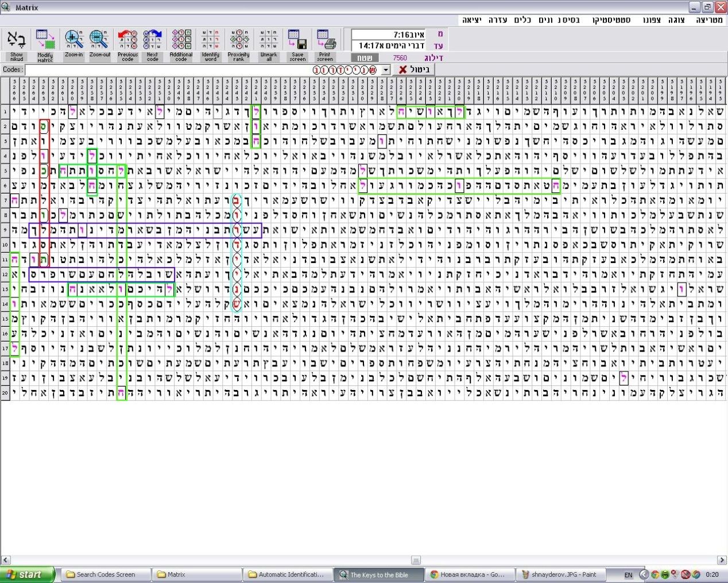This screenshot has width=728, height=583.
Task: Click the horizontal scrollbar right arrow
Action: 722,560
